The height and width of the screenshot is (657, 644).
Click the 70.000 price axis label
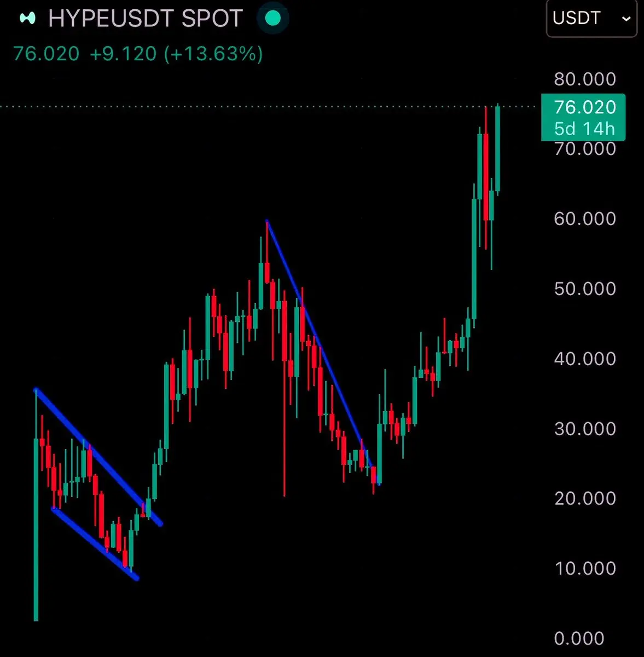click(x=585, y=148)
